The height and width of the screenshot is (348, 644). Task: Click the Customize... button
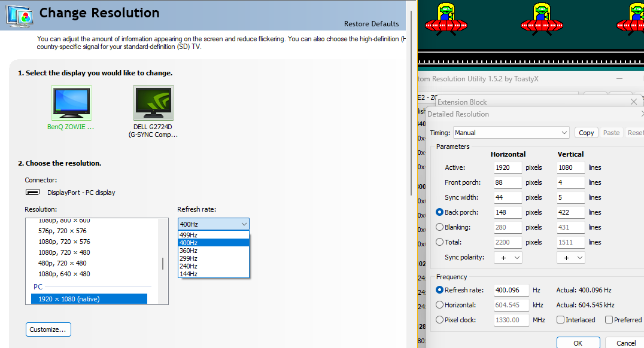pyautogui.click(x=48, y=329)
